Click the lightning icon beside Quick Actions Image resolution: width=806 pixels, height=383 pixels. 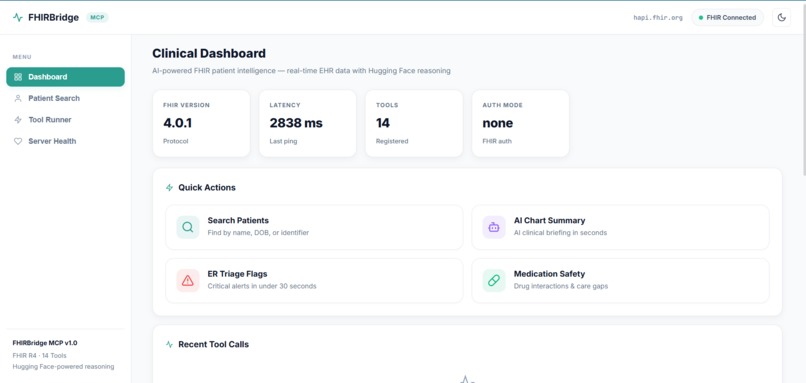pyautogui.click(x=170, y=188)
